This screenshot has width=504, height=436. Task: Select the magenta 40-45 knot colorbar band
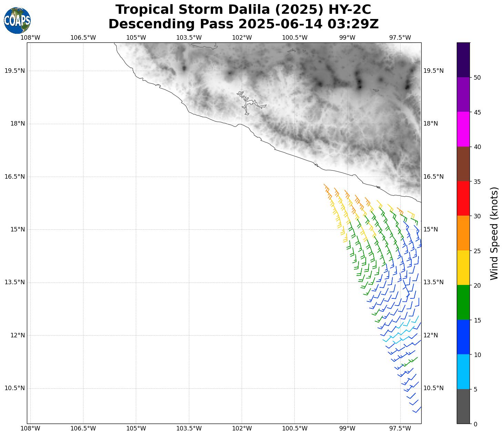[463, 129]
